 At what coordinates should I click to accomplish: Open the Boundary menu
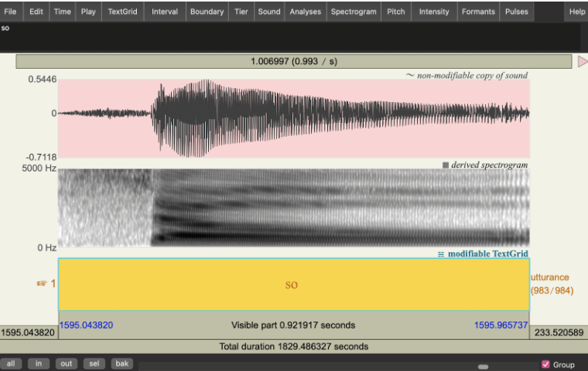[207, 12]
